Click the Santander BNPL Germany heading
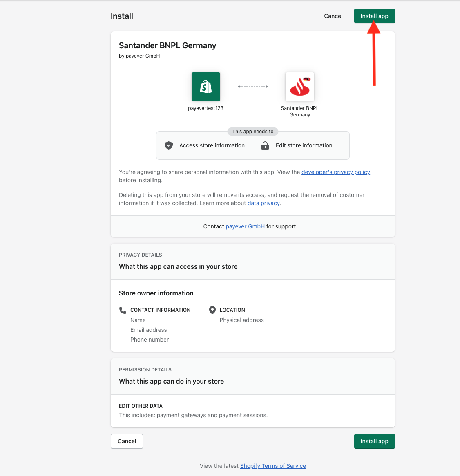Viewport: 460px width, 476px height. pos(167,45)
